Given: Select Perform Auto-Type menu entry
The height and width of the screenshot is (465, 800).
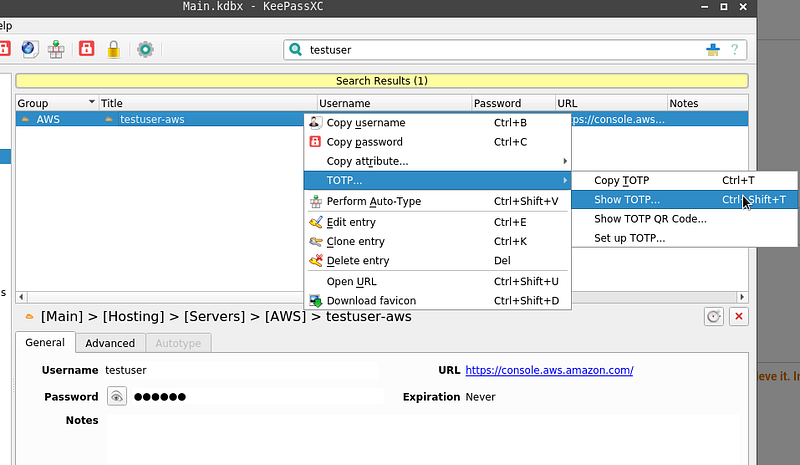Looking at the screenshot, I should [x=437, y=201].
